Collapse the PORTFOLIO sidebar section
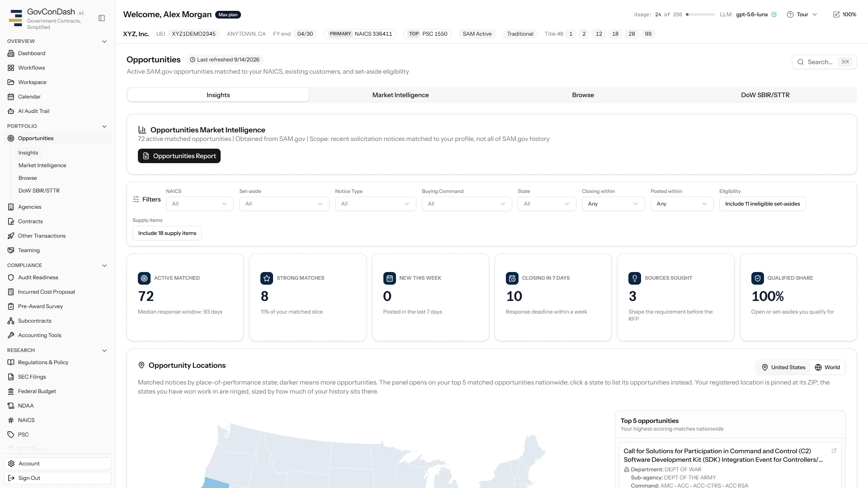This screenshot has width=868, height=488. point(104,127)
